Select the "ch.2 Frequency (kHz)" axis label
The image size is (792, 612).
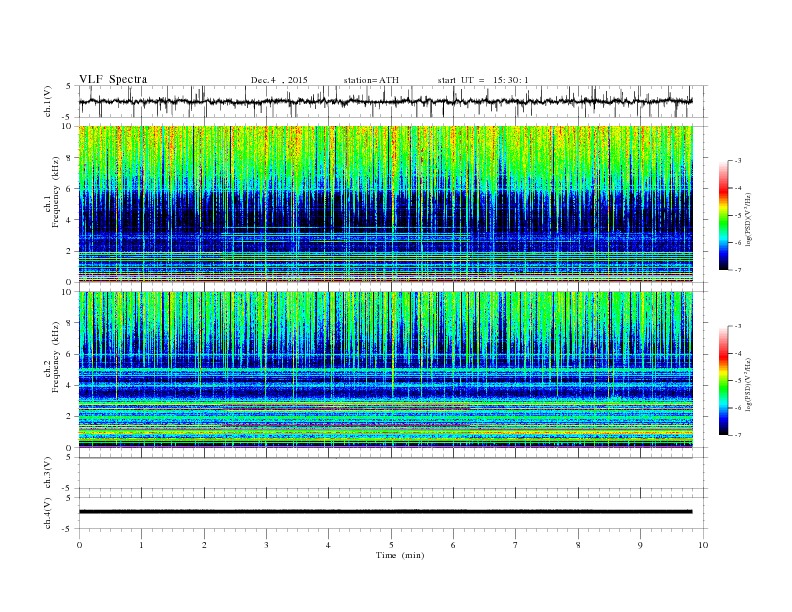52,357
